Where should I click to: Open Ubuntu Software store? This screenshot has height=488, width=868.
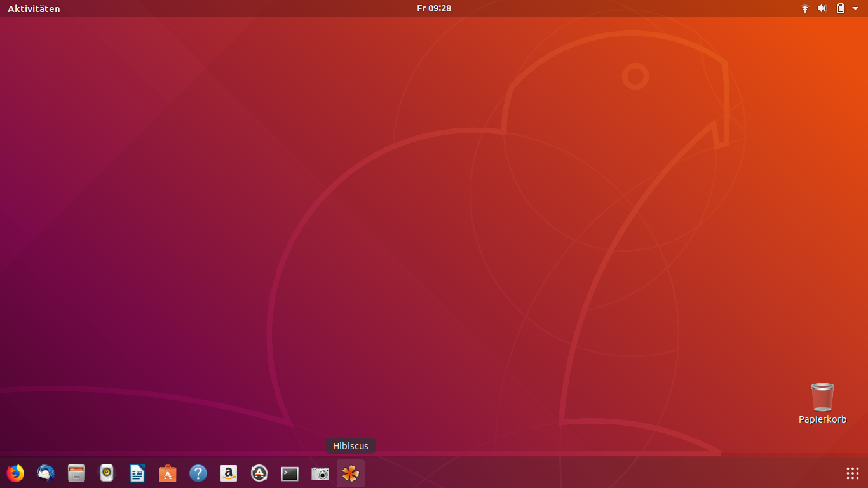pos(168,473)
